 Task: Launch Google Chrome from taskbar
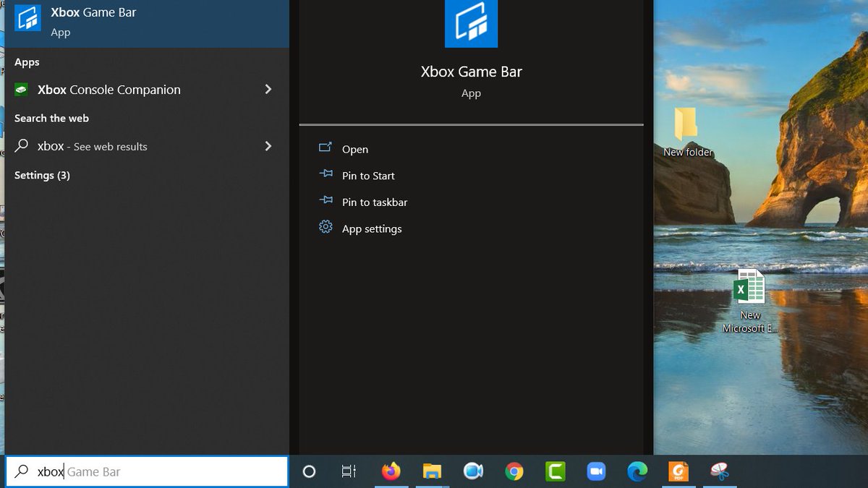[514, 471]
